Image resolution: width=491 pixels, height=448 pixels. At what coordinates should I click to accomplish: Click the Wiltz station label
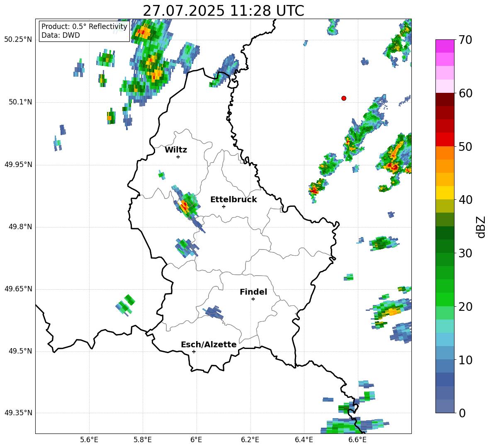[176, 150]
